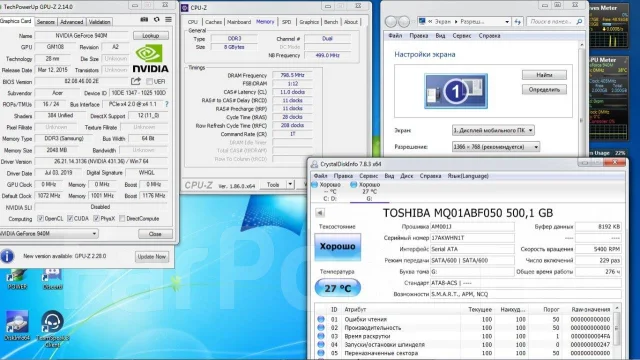Open the TeamSpeak 3 Client desktop icon
Viewport: 640px width, 360px height.
click(x=53, y=322)
